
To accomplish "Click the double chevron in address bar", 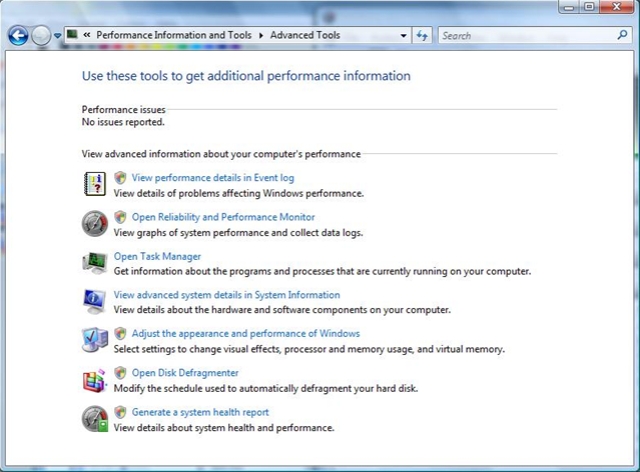I will pyautogui.click(x=87, y=35).
